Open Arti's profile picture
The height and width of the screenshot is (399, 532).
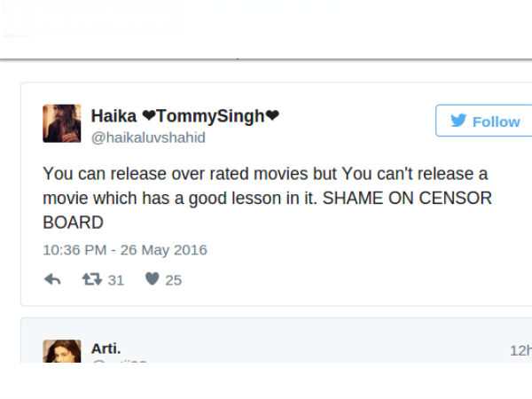click(61, 351)
